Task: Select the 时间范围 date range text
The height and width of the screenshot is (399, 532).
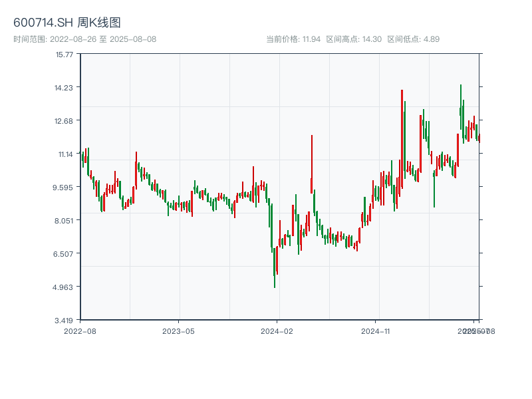Action: click(84, 39)
